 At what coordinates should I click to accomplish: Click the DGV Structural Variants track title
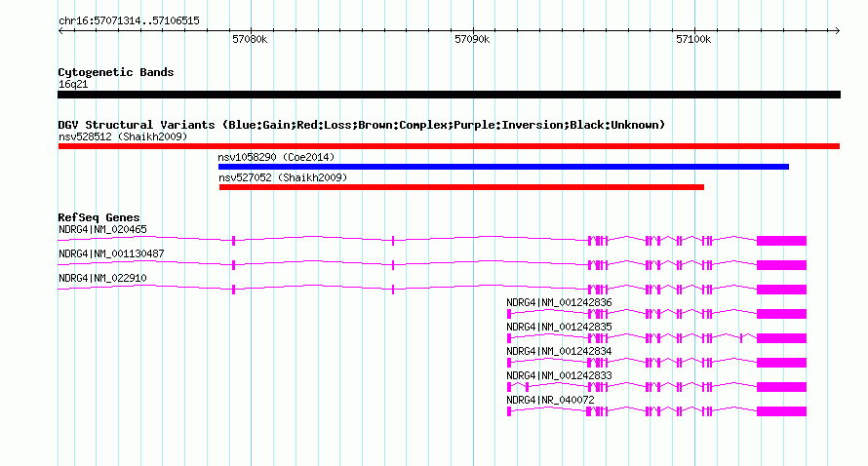click(362, 125)
